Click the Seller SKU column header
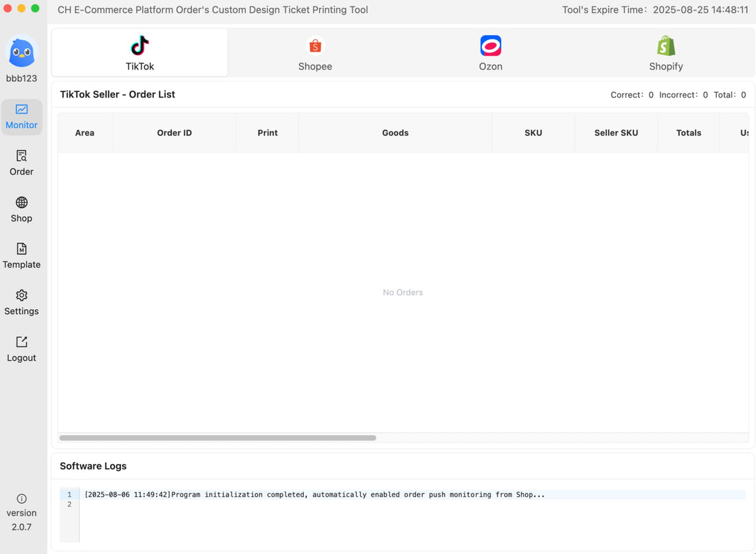This screenshot has height=554, width=756. click(616, 133)
